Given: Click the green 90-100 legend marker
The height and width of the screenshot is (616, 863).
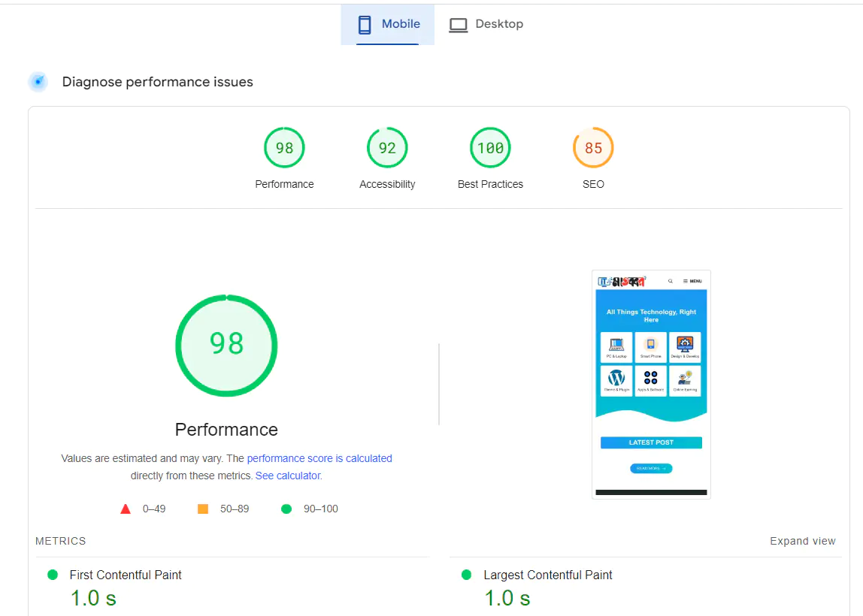Looking at the screenshot, I should (x=286, y=509).
